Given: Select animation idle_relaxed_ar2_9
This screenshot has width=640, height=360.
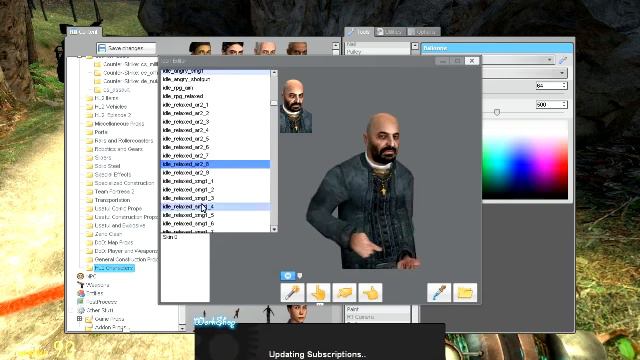Looking at the screenshot, I should click(216, 173).
